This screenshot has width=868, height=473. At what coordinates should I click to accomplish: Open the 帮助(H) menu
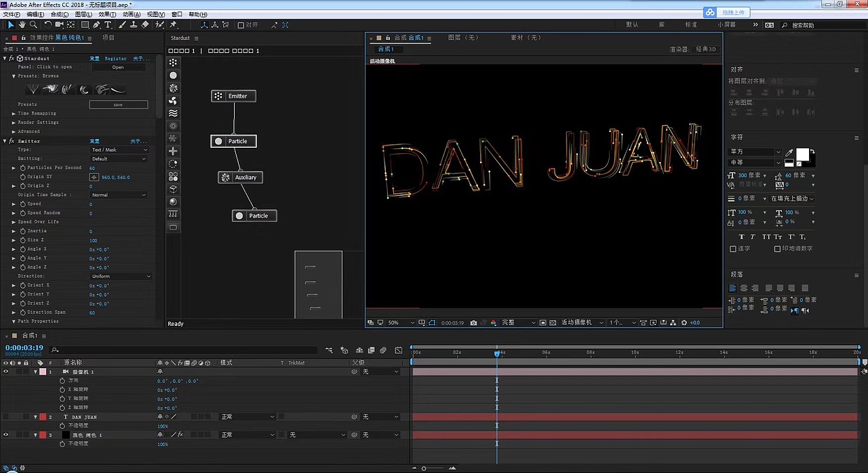197,14
